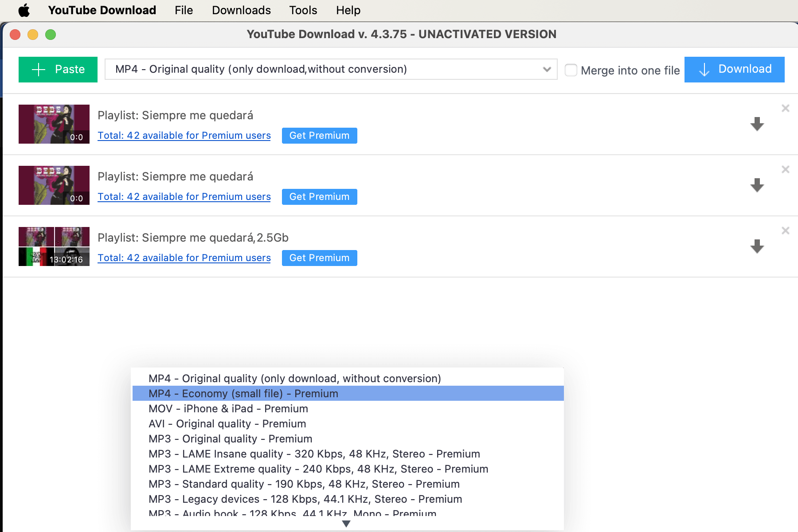The height and width of the screenshot is (532, 798).
Task: Click download arrow for the 2.5Gb playlist
Action: point(757,246)
